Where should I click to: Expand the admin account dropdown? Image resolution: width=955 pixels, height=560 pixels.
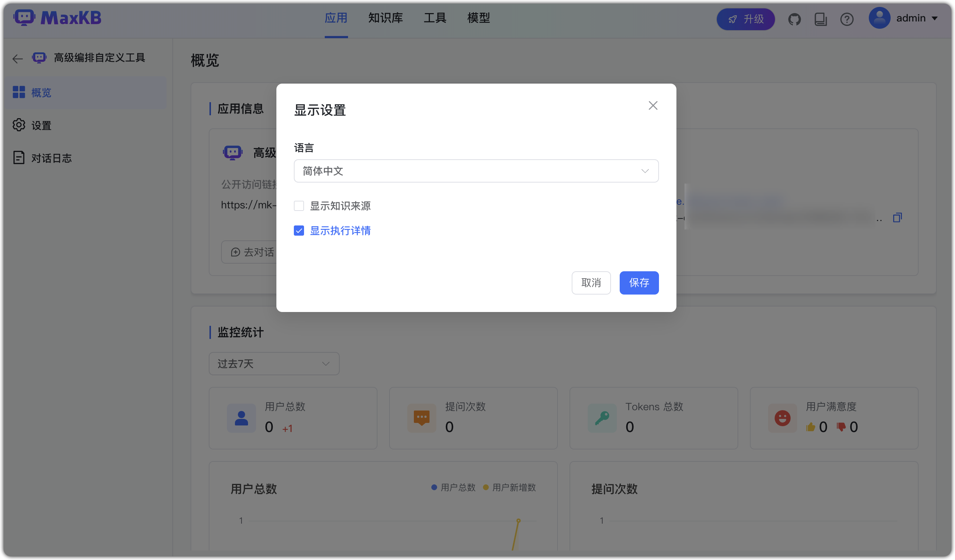coord(936,18)
